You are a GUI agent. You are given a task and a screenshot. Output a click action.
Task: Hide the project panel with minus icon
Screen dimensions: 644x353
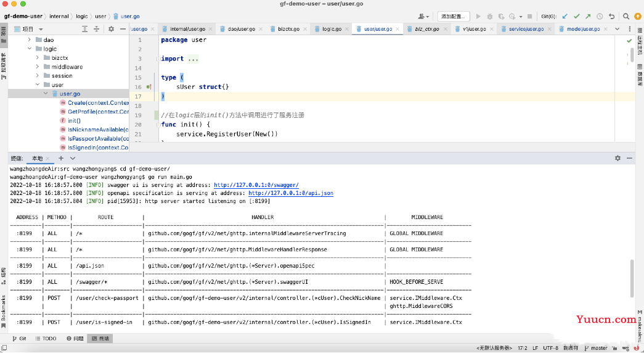123,29
